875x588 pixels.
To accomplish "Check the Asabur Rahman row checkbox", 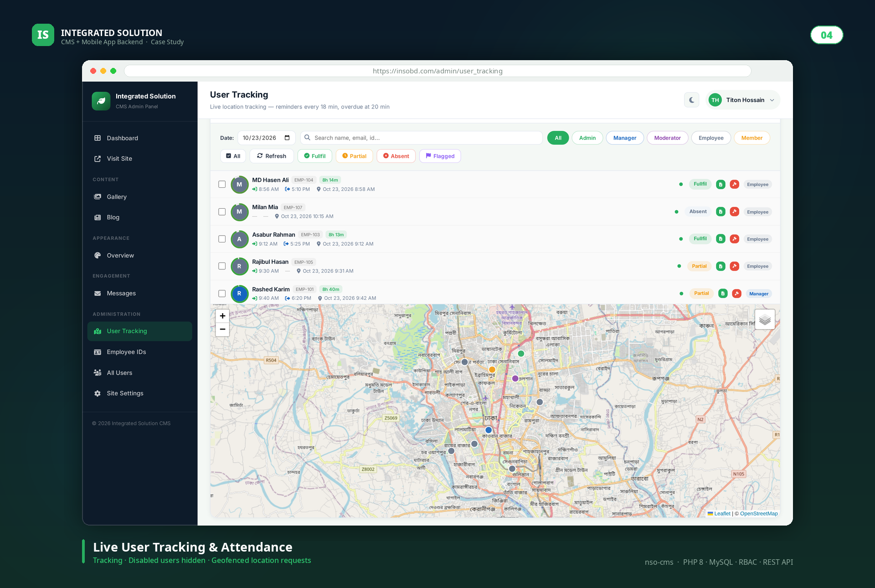I will pyautogui.click(x=222, y=239).
